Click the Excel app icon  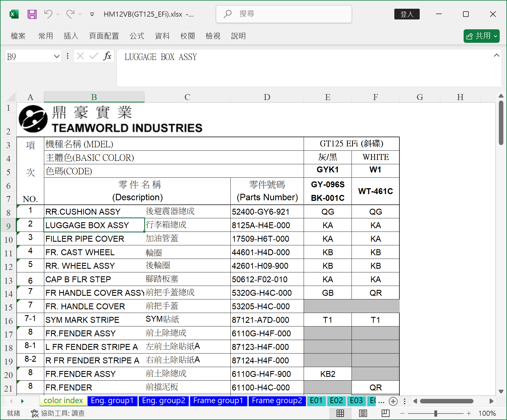click(14, 14)
